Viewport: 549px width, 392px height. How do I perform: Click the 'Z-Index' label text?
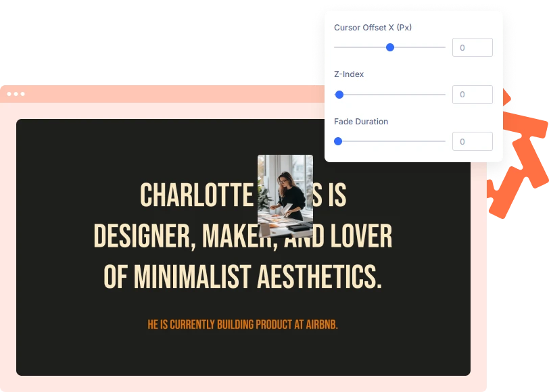349,74
